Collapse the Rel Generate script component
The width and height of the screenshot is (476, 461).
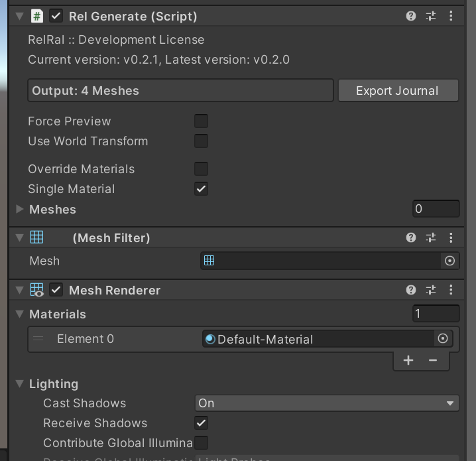pyautogui.click(x=20, y=16)
